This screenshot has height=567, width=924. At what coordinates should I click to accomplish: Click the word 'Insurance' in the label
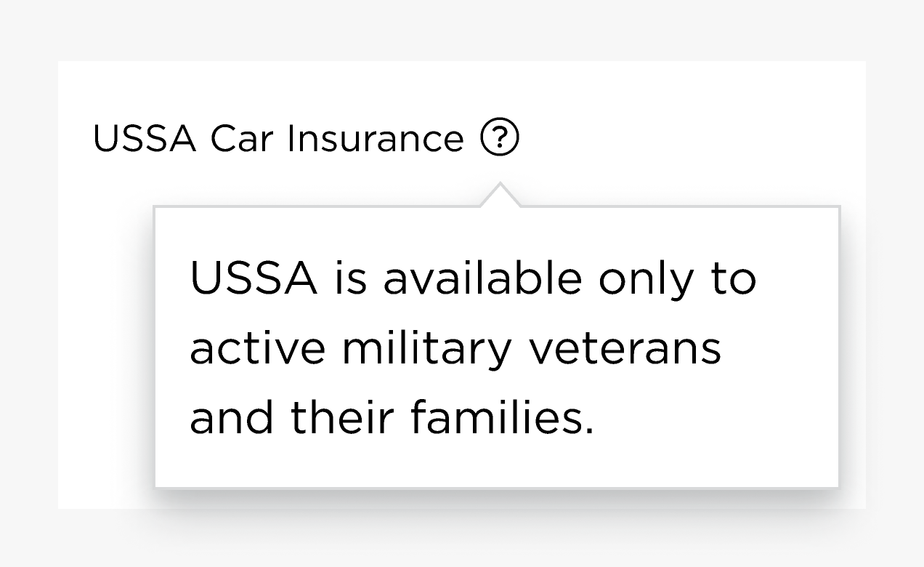376,139
